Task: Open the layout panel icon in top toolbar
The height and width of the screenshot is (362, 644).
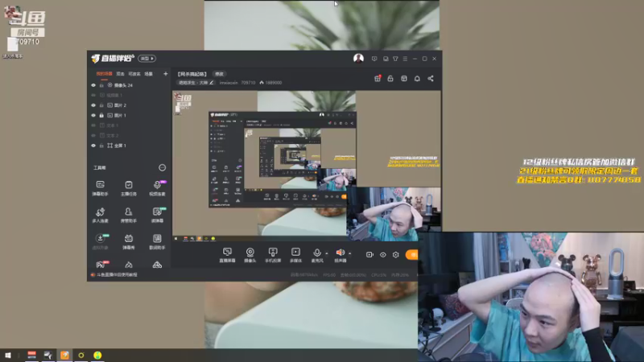Action: point(404,78)
